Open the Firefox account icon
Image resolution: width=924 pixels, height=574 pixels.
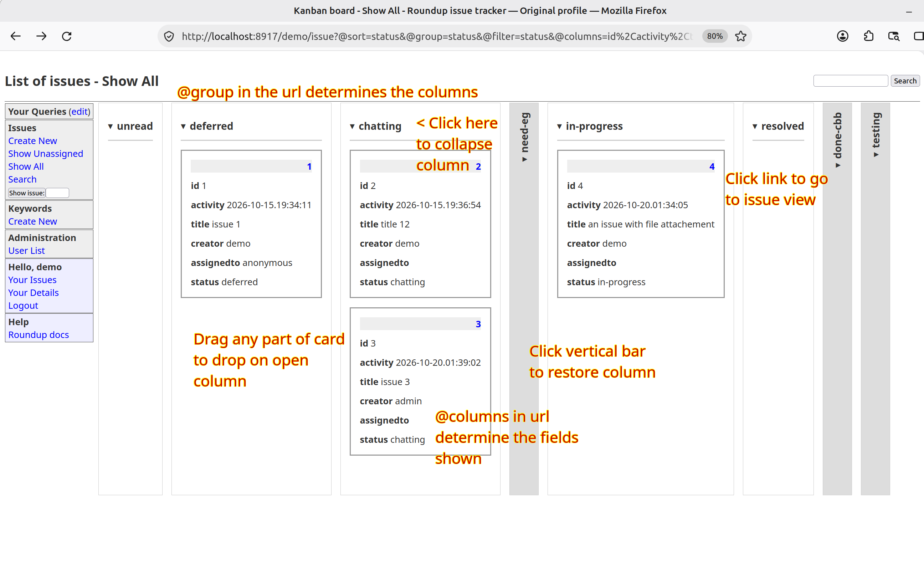(842, 36)
